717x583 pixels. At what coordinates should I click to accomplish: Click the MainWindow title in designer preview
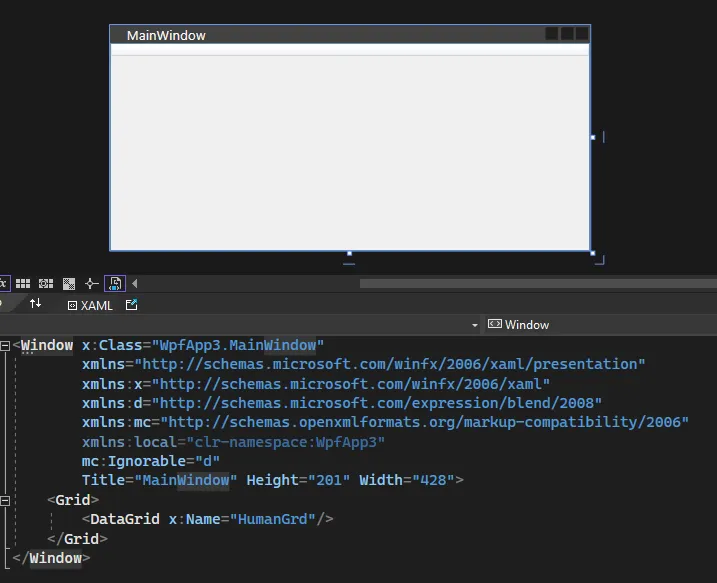[166, 36]
